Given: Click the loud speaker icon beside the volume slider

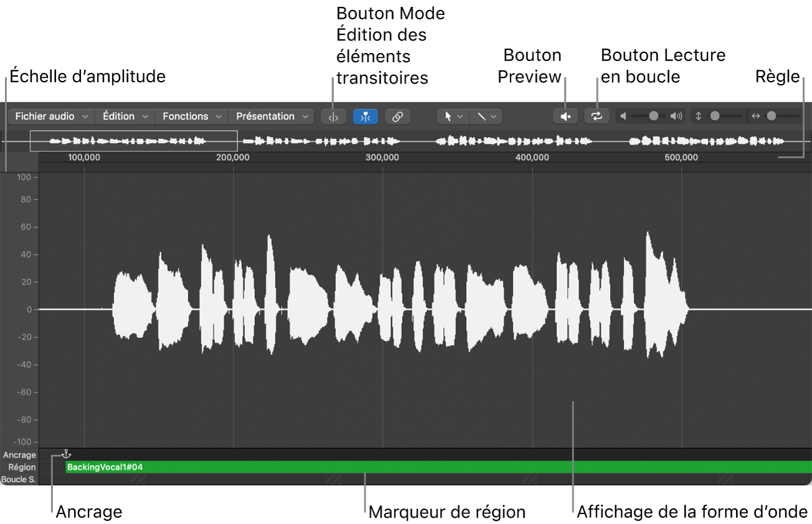Looking at the screenshot, I should (x=676, y=116).
